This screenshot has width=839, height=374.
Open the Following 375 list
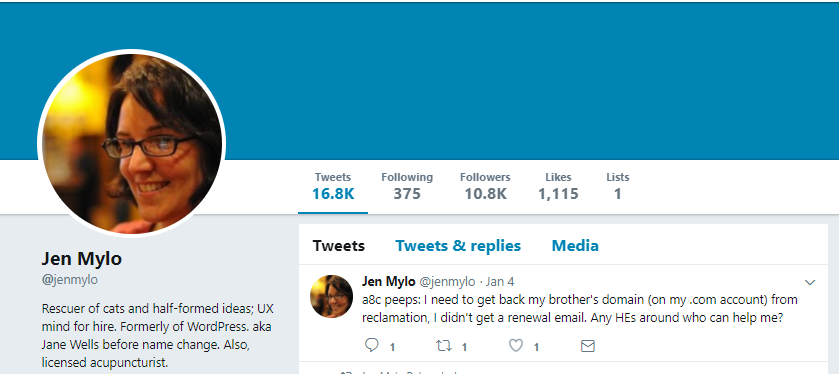[x=407, y=186]
